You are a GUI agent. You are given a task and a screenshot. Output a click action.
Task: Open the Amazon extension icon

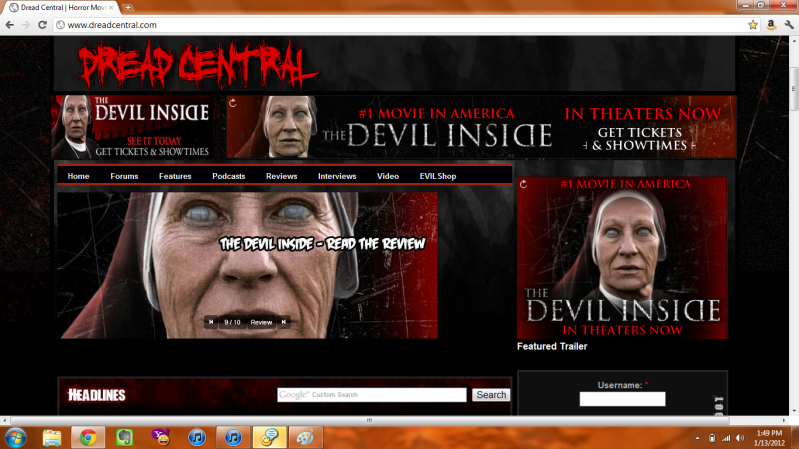click(771, 24)
